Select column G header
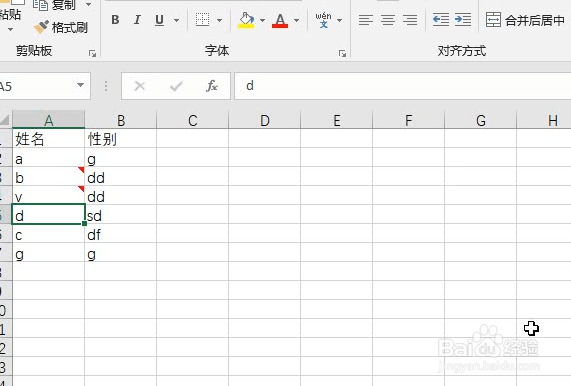 coord(481,120)
